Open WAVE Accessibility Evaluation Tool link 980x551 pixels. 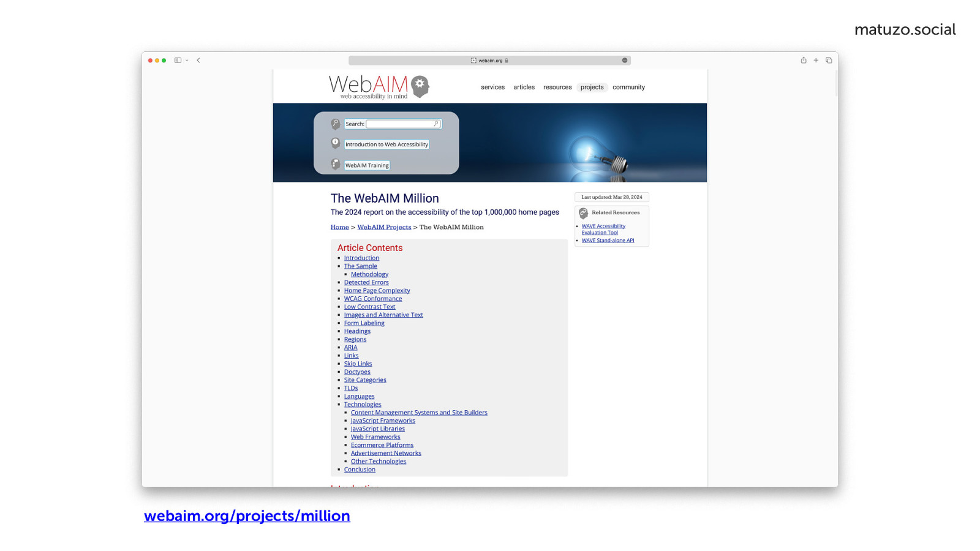pos(603,229)
